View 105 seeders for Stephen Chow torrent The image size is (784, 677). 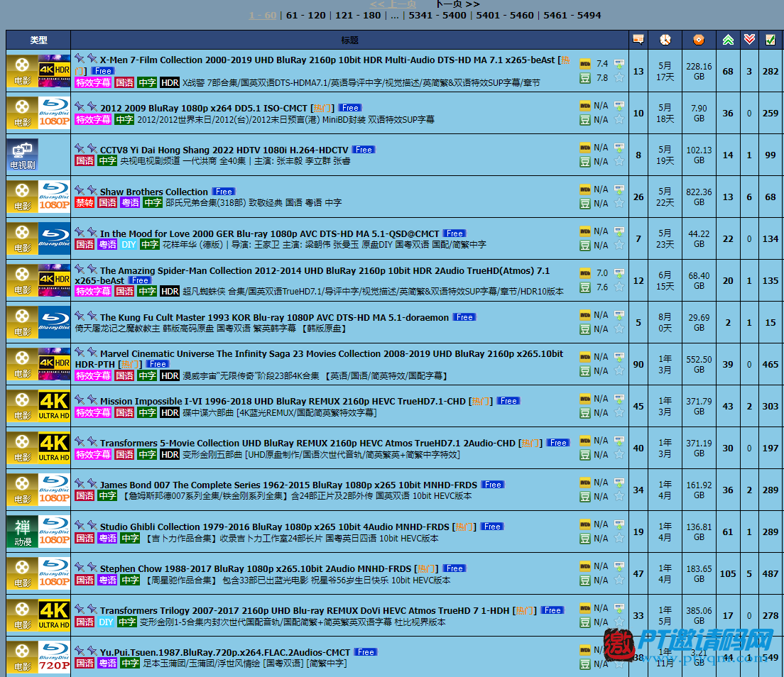click(728, 573)
